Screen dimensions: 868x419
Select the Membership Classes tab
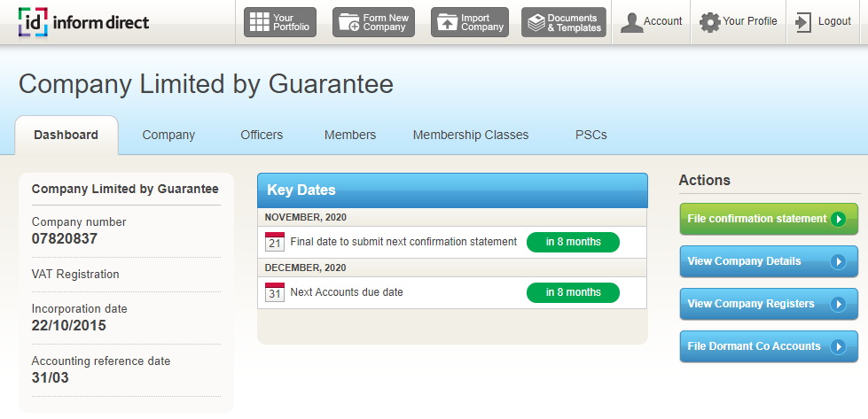471,136
